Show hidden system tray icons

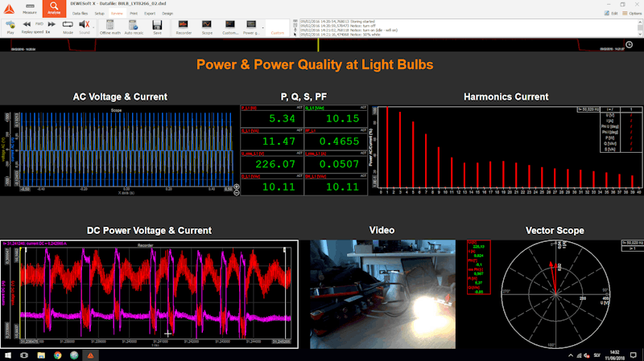tap(571, 355)
